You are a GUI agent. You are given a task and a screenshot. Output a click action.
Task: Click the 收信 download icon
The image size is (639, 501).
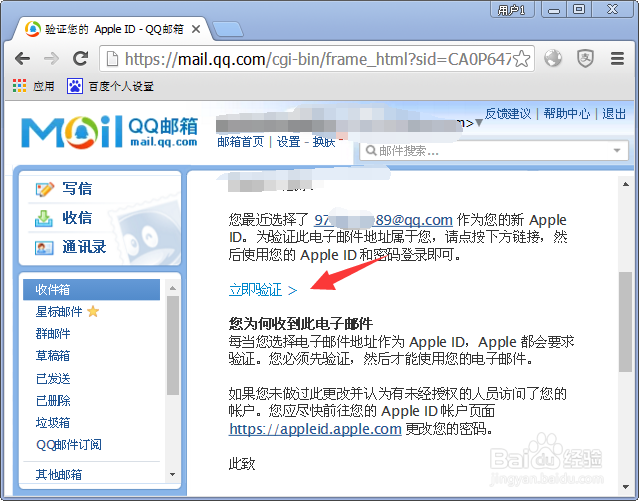44,218
